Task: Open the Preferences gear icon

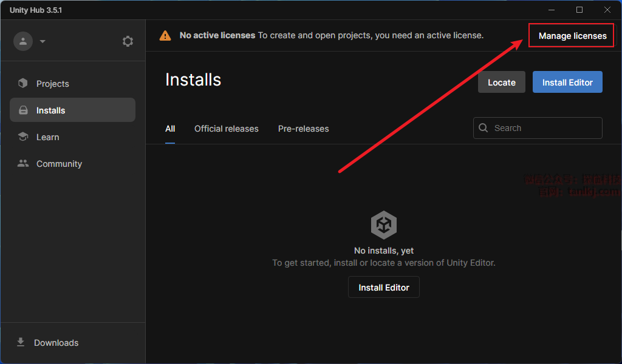Action: [128, 41]
